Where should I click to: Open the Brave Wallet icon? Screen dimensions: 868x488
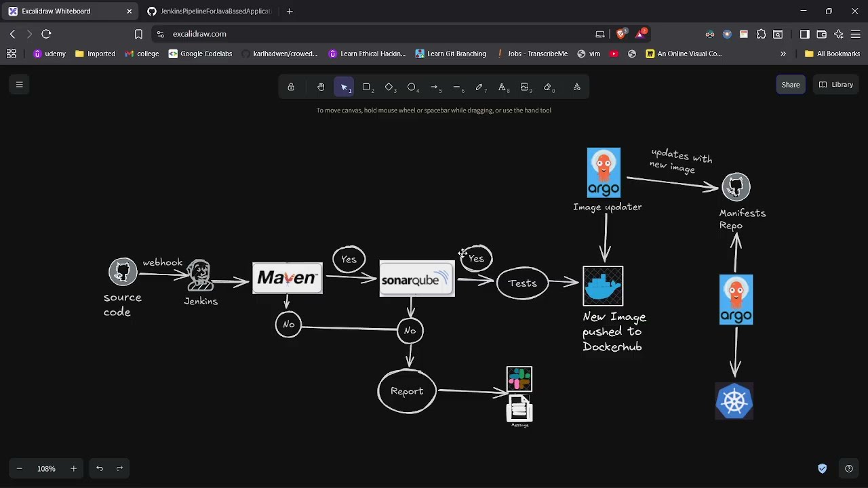point(821,34)
